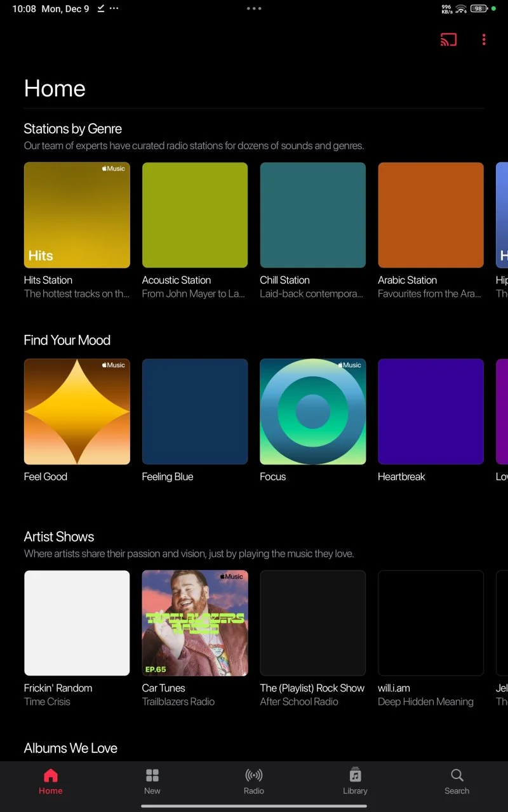Viewport: 508px width, 812px height.
Task: Select the Feel Good label
Action: pos(46,476)
